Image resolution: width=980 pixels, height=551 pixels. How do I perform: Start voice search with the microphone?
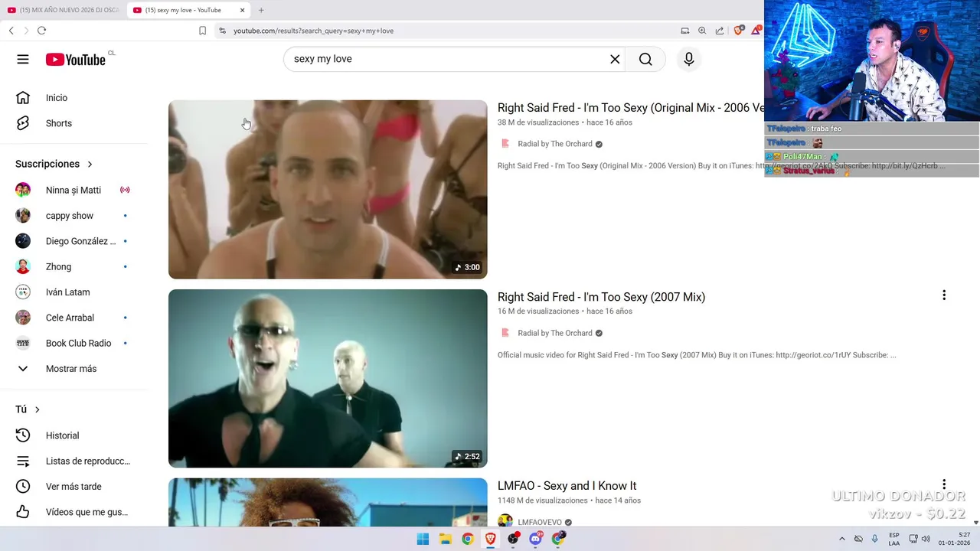[689, 59]
